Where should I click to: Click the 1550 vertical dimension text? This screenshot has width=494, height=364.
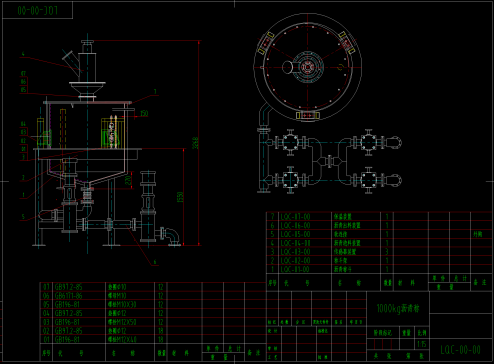(x=180, y=197)
